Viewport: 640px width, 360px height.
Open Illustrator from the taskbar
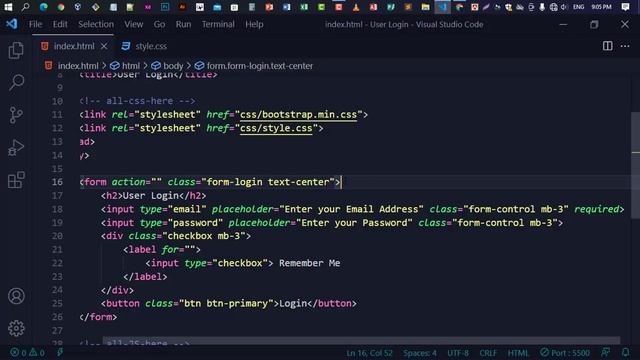(182, 7)
